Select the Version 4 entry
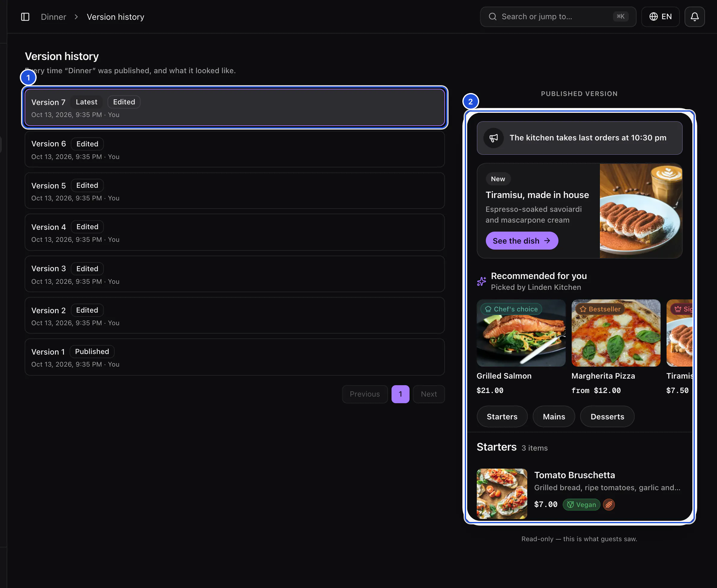The image size is (717, 588). click(234, 232)
